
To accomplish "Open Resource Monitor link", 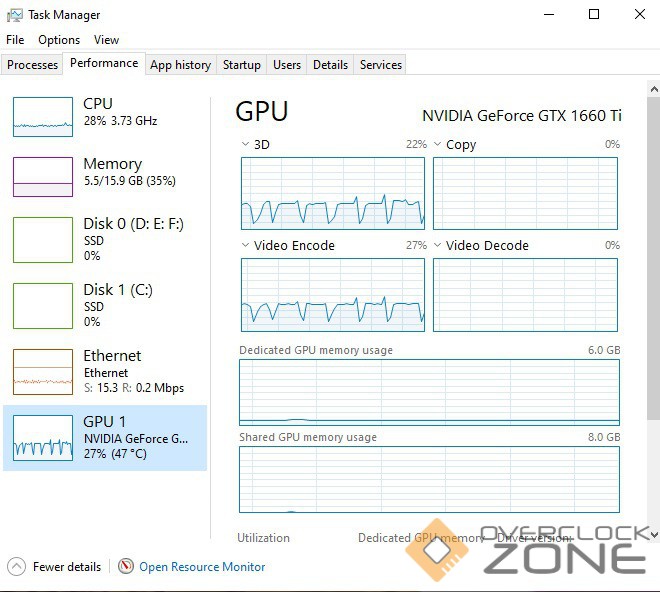I will (202, 566).
